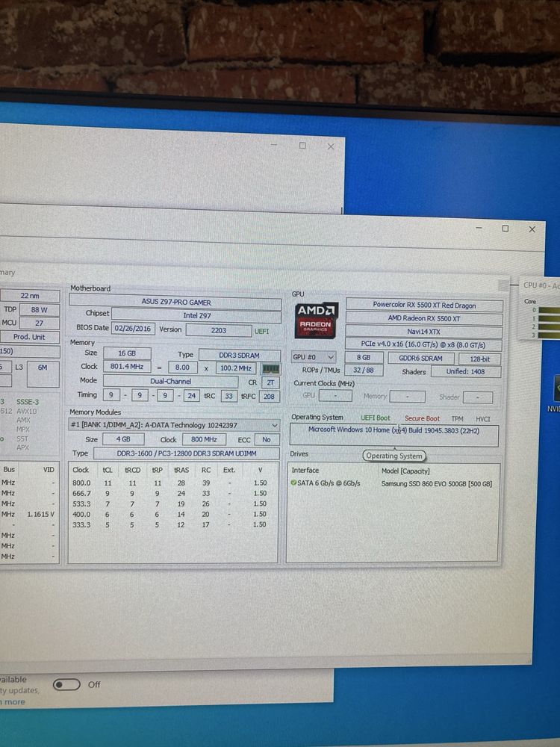Maximize the blank window behind the summary
Image resolution: width=560 pixels, height=747 pixels.
pos(302,146)
